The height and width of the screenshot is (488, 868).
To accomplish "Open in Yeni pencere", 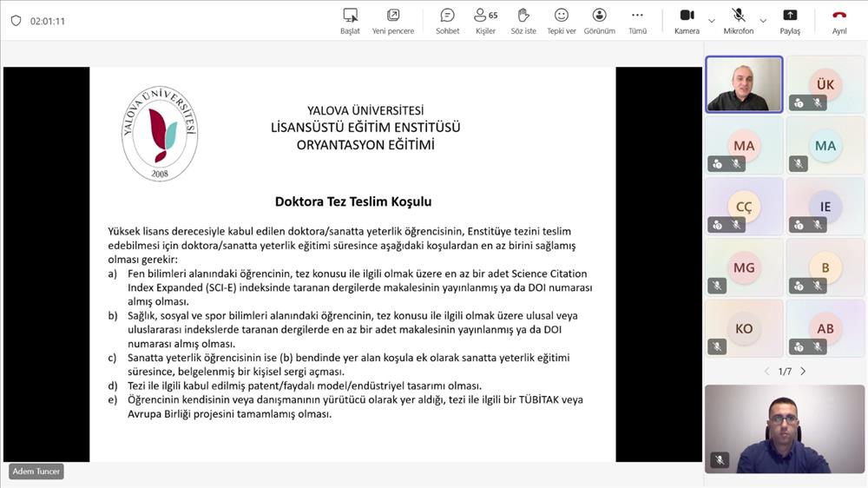I will (393, 21).
